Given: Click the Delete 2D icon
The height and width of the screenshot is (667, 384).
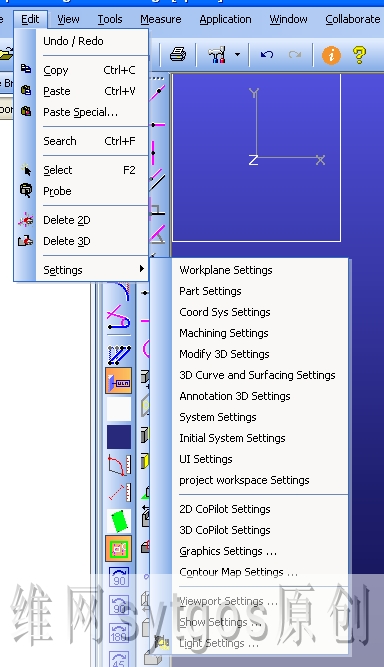Looking at the screenshot, I should point(26,219).
